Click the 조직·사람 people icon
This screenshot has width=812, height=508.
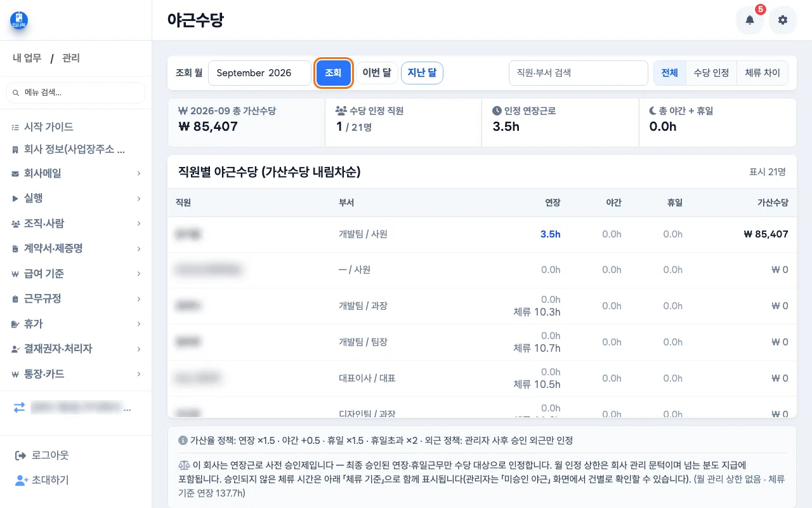tap(15, 224)
